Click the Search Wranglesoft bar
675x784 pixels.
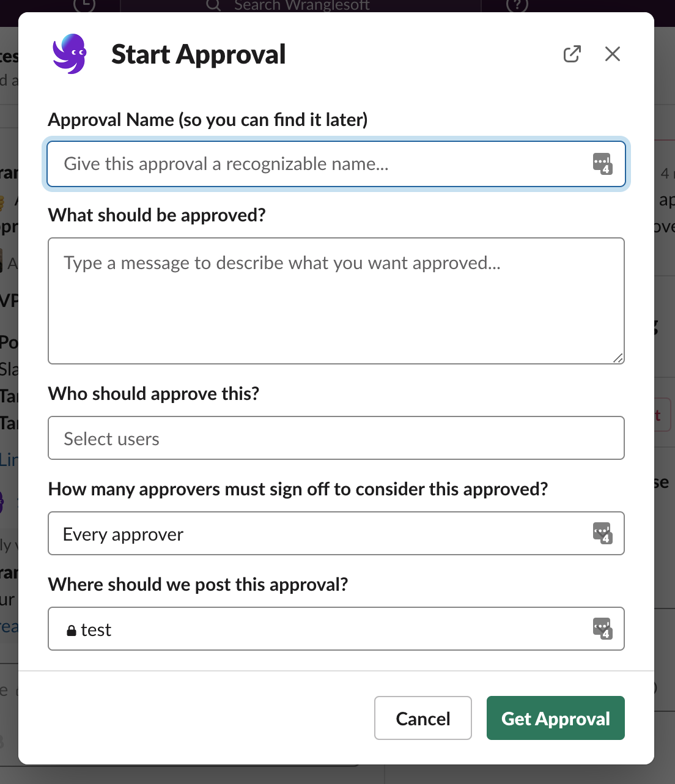(301, 5)
